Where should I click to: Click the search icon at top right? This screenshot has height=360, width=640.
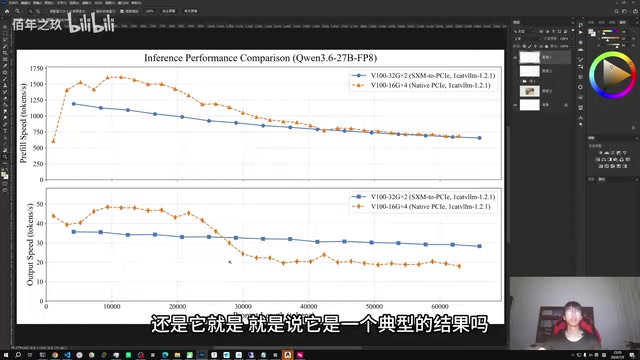(x=617, y=11)
